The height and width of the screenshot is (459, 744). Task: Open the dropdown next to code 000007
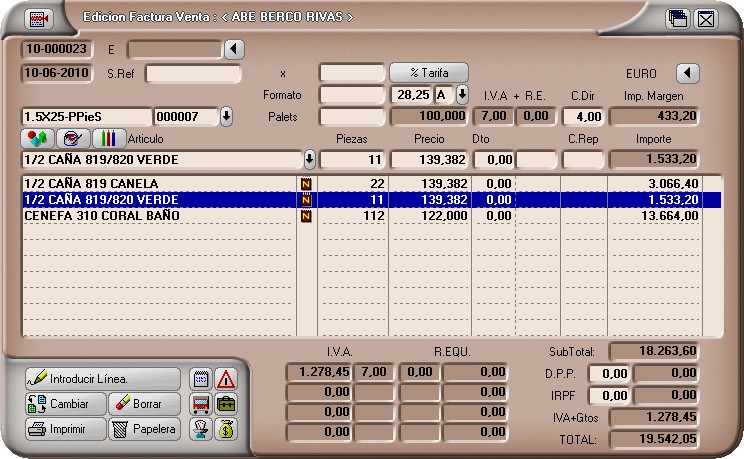[226, 117]
